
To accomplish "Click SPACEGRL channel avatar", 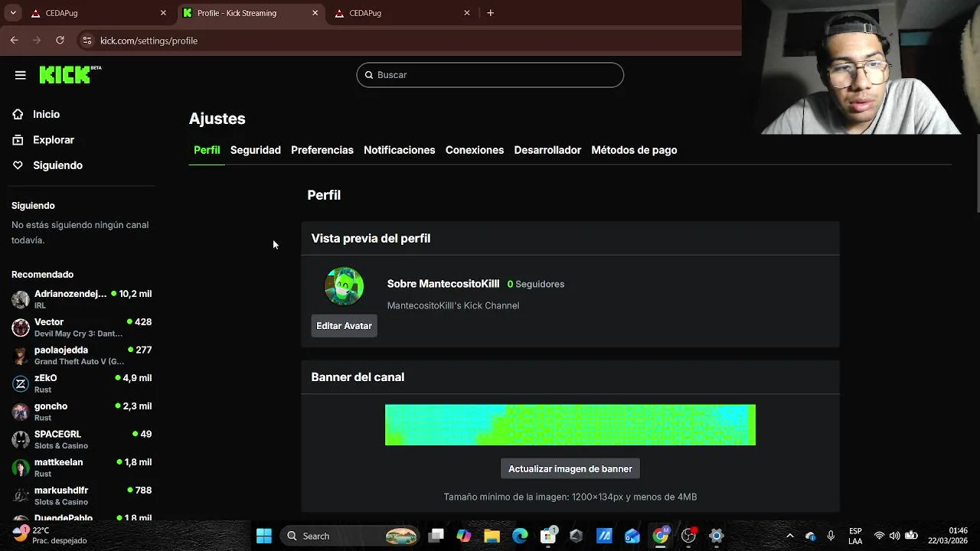I will (x=21, y=439).
